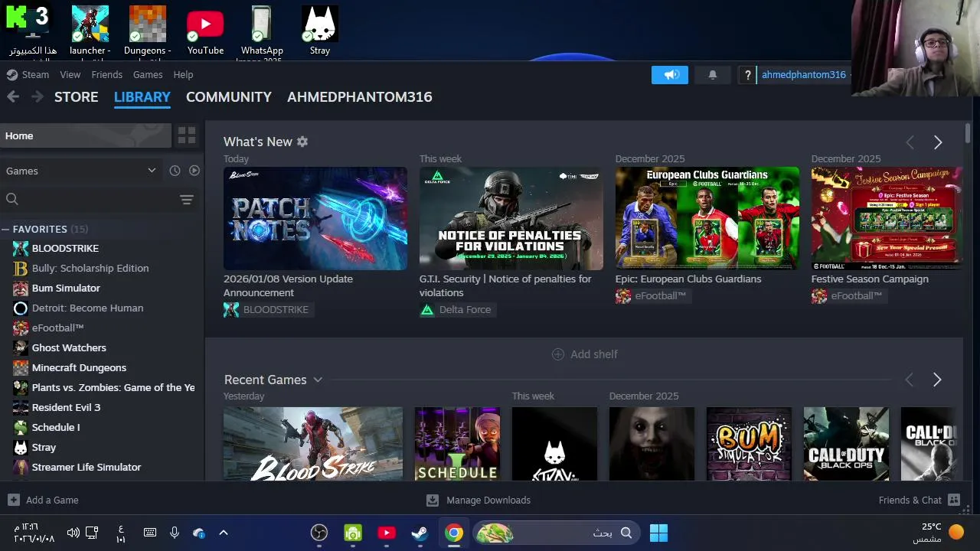Click YouTube taskbar icon
Image resolution: width=980 pixels, height=551 pixels.
pos(387,533)
